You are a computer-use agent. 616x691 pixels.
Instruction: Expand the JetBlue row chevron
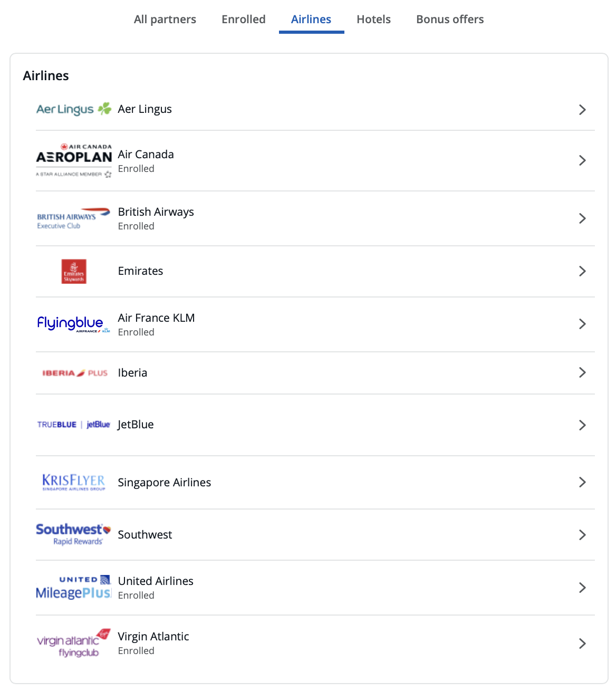[x=582, y=425]
